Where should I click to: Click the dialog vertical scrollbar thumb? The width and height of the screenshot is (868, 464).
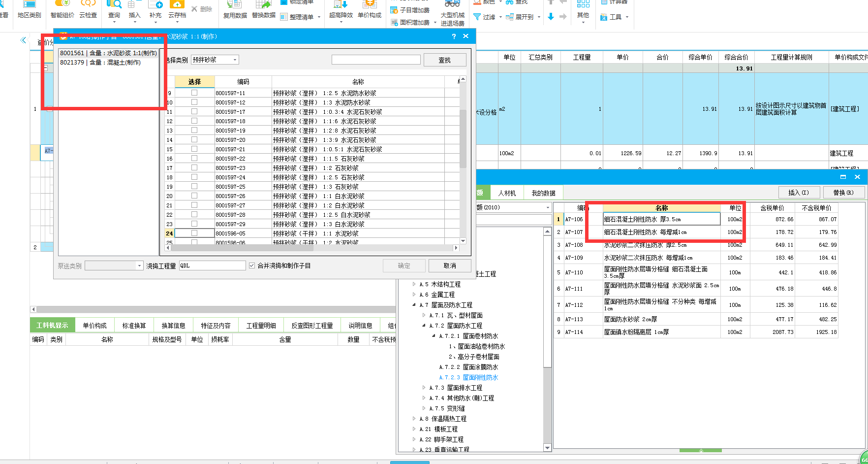pyautogui.click(x=463, y=138)
